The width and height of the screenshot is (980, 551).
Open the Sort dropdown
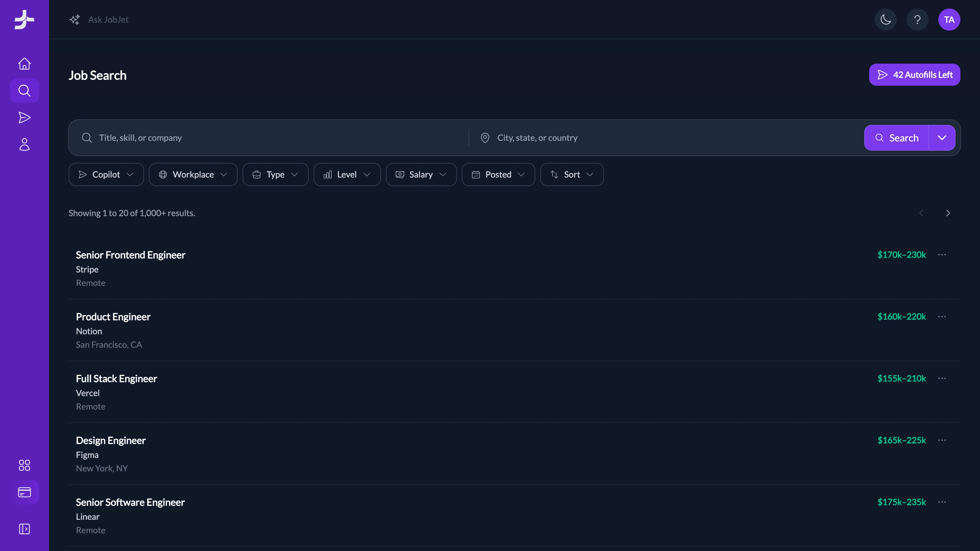pyautogui.click(x=572, y=174)
